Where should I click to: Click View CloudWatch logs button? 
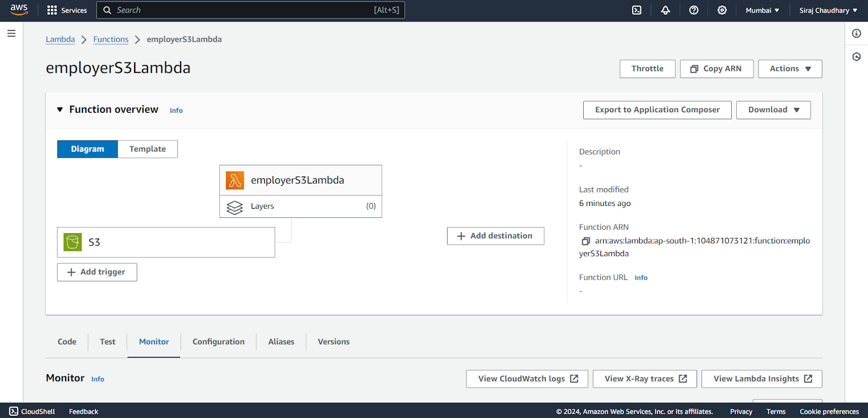[528, 379]
